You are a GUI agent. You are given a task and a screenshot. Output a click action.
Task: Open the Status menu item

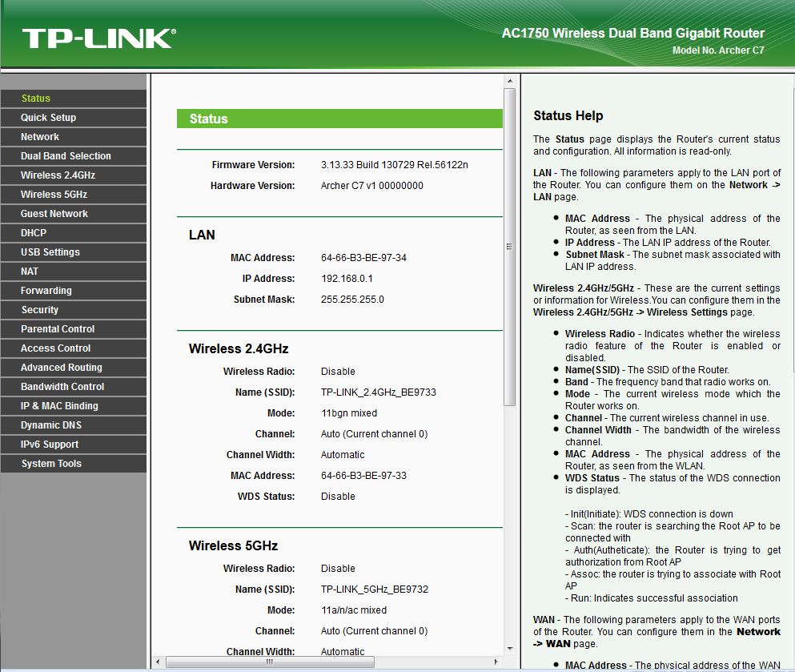click(74, 99)
